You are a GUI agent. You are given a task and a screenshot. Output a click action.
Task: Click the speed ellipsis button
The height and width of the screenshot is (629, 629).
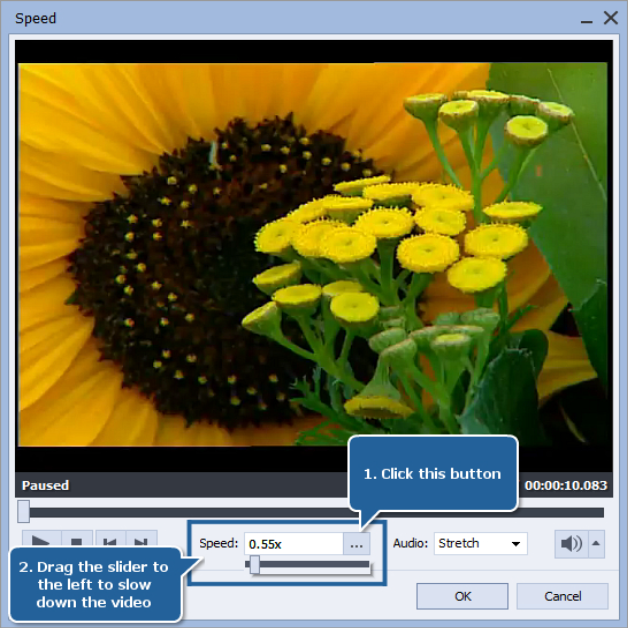tap(357, 544)
